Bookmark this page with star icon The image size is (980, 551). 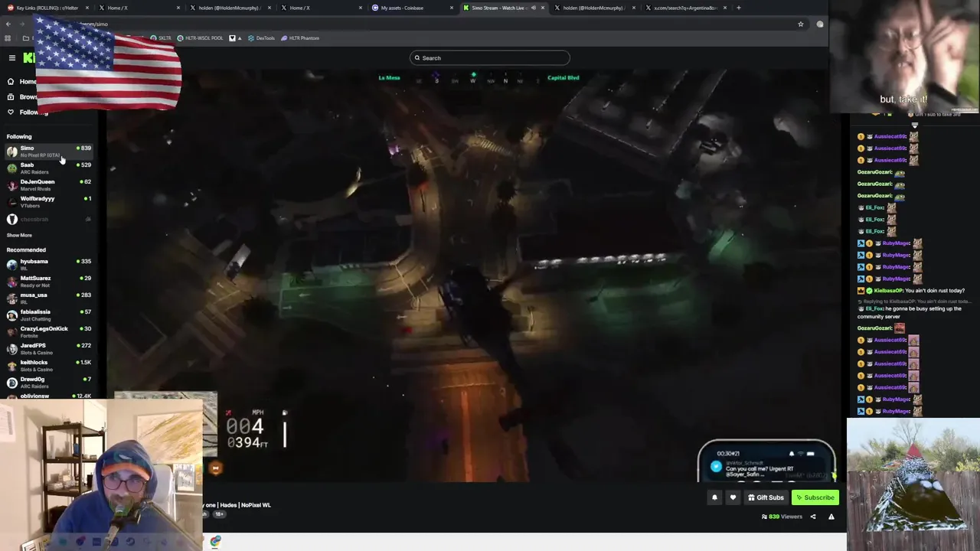tap(801, 24)
